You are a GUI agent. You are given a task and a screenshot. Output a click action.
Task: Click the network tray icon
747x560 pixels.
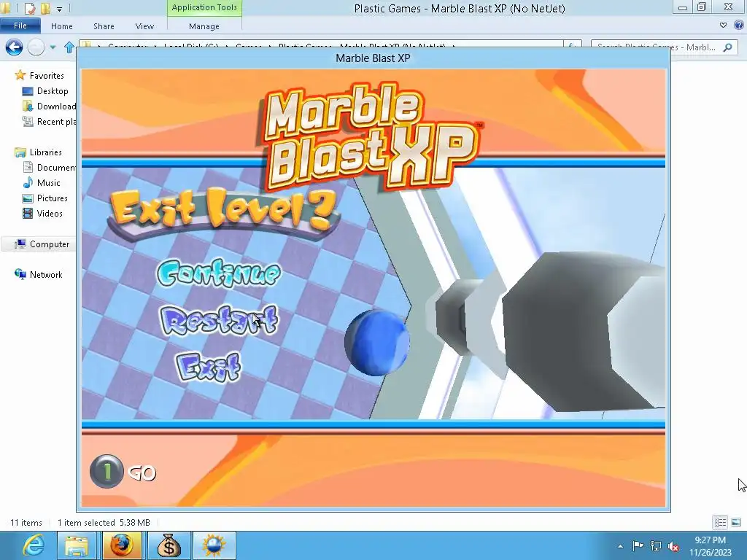click(656, 545)
